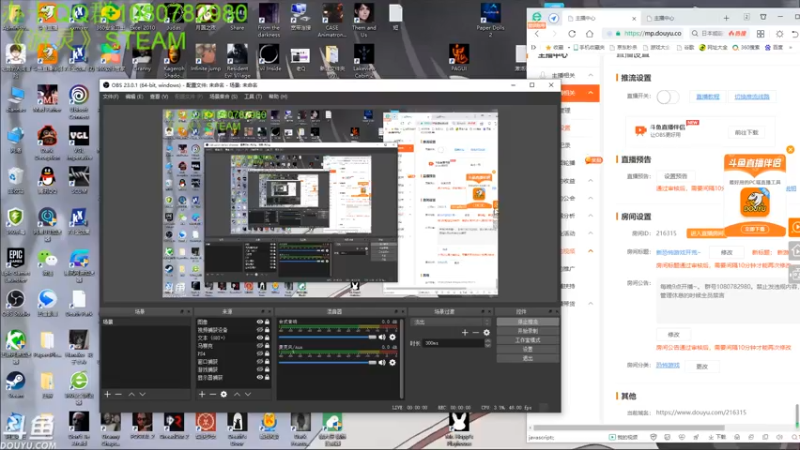This screenshot has width=800, height=450.
Task: Toggle visibility of 视频捕获设备 source
Action: coord(259,330)
